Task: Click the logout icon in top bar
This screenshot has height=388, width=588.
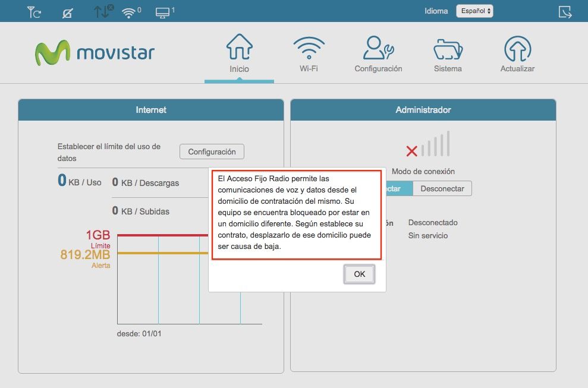Action: point(565,12)
